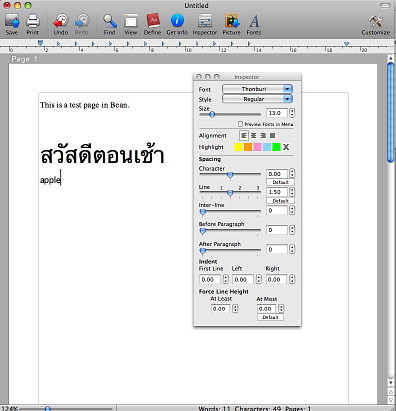Click the large Thai text line
Image resolution: width=396 pixels, height=411 pixels.
click(102, 155)
